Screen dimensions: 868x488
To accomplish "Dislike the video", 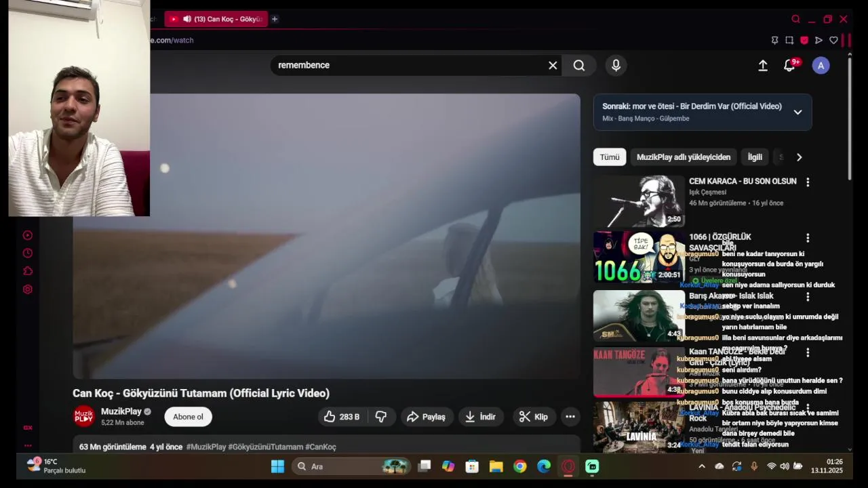I will click(381, 417).
